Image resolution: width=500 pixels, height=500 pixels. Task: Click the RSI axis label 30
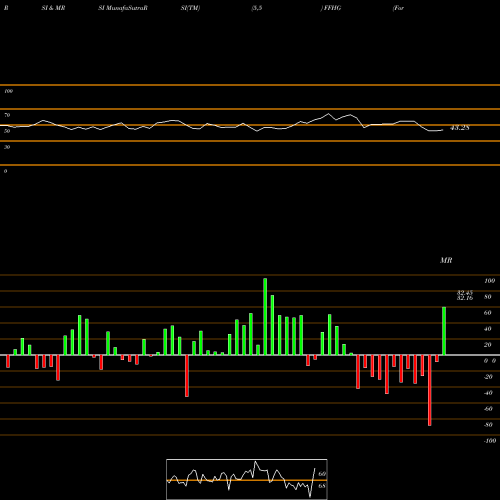7,147
